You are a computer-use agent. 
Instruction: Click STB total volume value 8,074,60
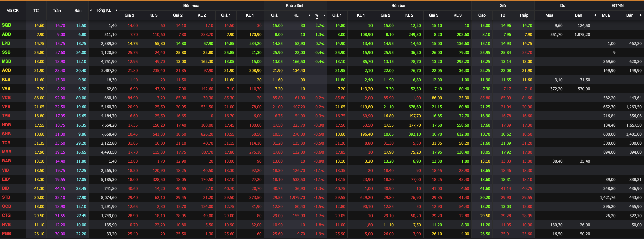(109, 198)
